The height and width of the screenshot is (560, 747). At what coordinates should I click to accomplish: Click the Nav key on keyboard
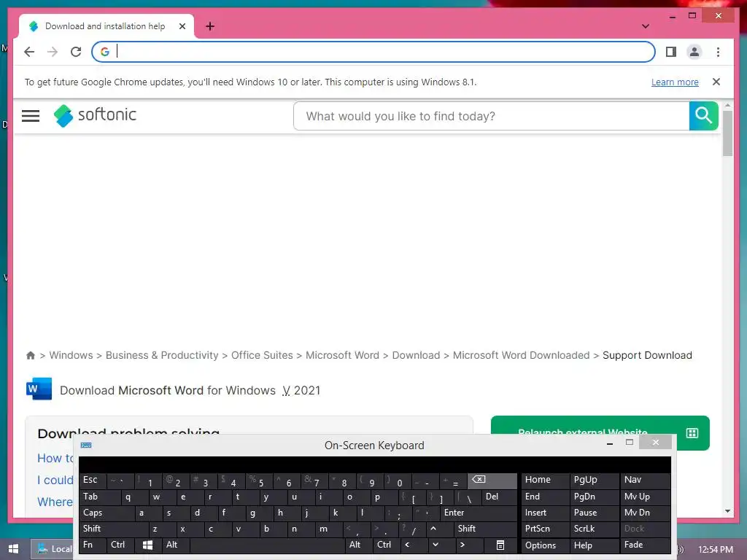coord(645,480)
